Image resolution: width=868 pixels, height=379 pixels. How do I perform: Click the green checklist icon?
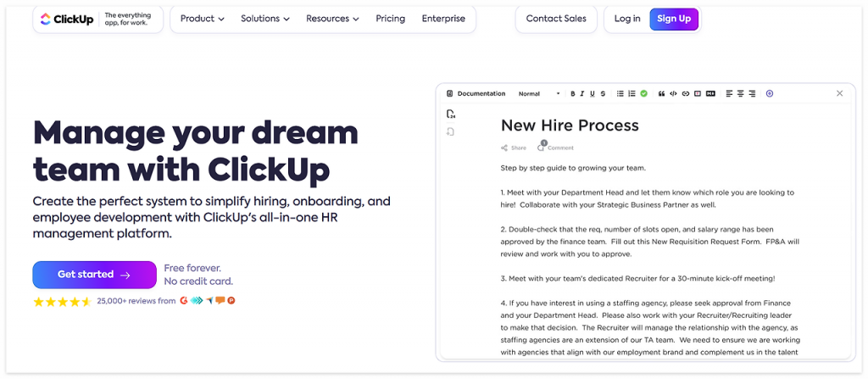click(x=644, y=93)
